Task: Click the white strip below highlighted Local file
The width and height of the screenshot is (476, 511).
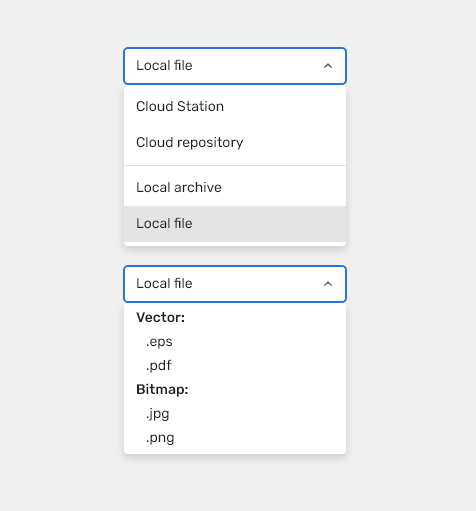Action: (x=235, y=244)
